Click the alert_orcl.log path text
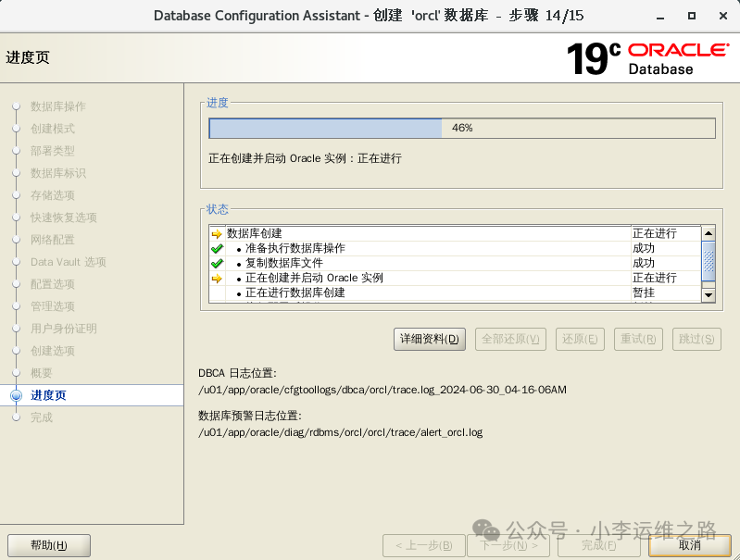 pyautogui.click(x=340, y=432)
